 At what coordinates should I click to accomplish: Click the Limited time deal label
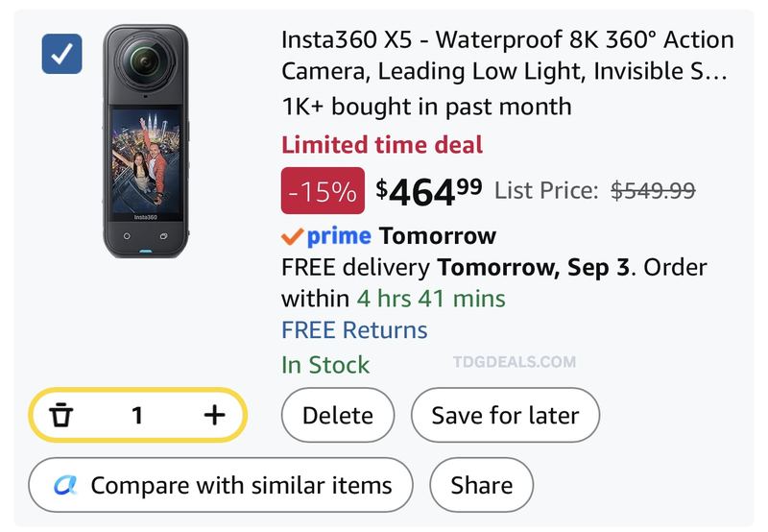pyautogui.click(x=382, y=145)
